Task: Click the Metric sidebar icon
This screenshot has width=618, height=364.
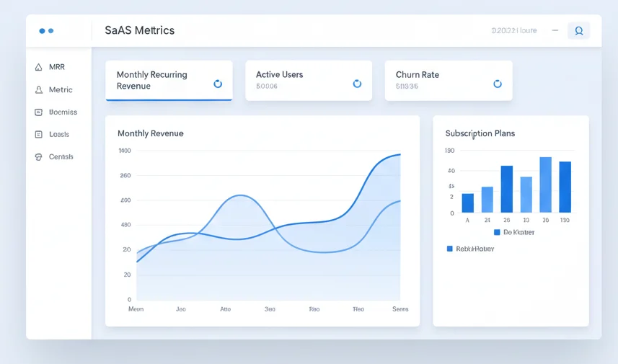Action: click(38, 90)
